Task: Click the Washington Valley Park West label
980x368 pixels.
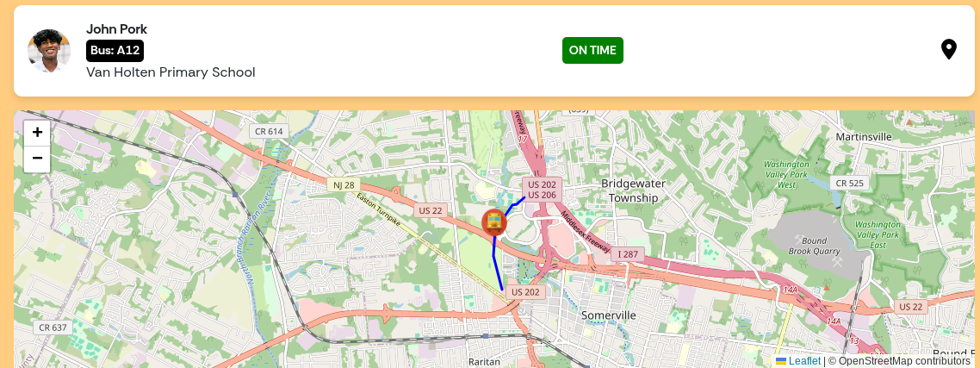Action: coord(786,175)
